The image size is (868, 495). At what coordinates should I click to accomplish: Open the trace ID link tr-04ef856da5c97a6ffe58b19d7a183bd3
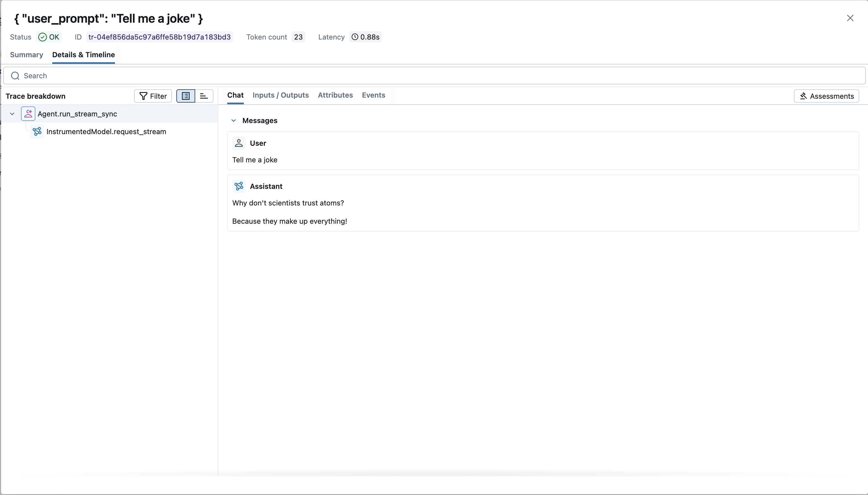coord(159,37)
